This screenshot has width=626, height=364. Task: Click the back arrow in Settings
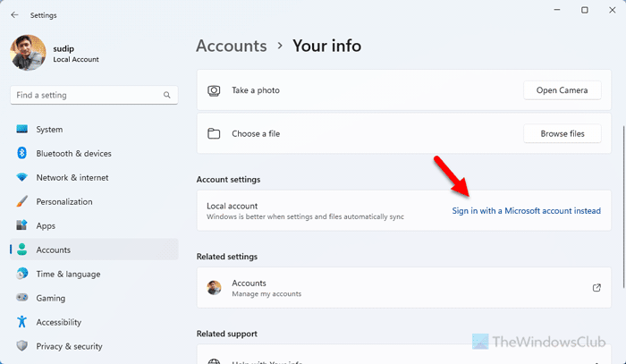click(15, 13)
